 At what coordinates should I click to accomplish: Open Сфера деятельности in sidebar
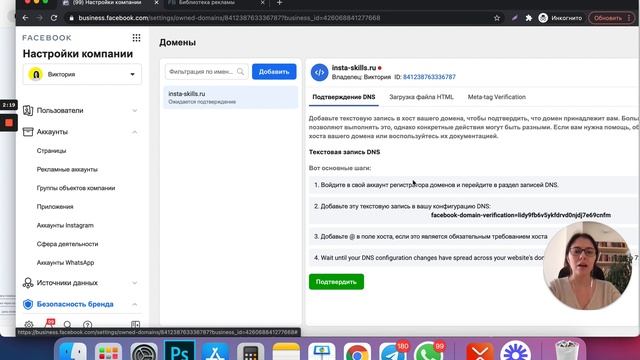point(67,244)
